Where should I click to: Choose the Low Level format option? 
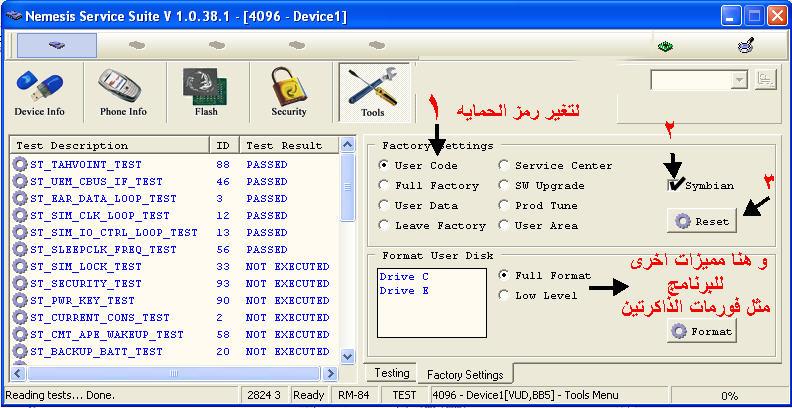(504, 295)
